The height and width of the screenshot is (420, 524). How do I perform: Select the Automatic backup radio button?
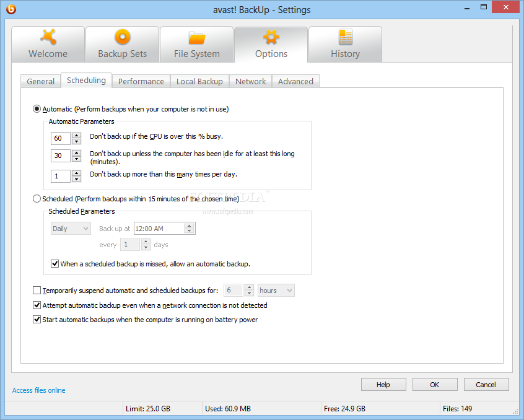(x=37, y=109)
